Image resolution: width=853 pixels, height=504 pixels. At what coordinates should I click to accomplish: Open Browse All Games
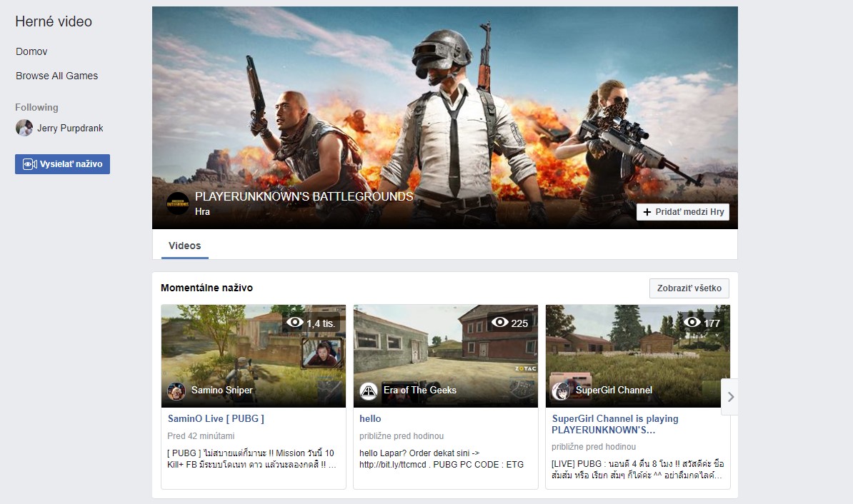click(56, 76)
